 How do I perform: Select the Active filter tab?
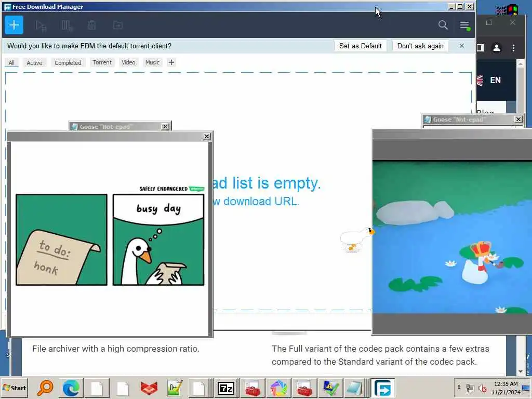click(x=34, y=63)
